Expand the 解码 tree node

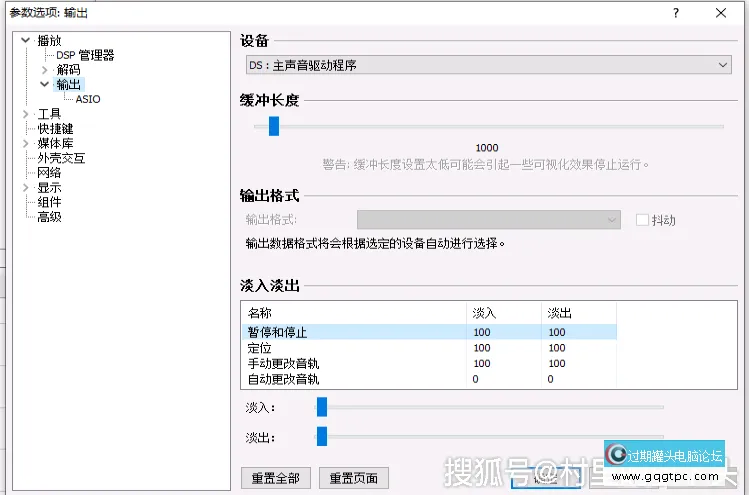pyautogui.click(x=44, y=70)
